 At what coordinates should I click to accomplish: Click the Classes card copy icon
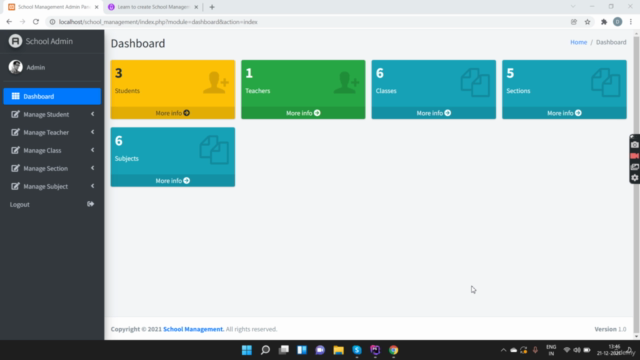tap(475, 82)
